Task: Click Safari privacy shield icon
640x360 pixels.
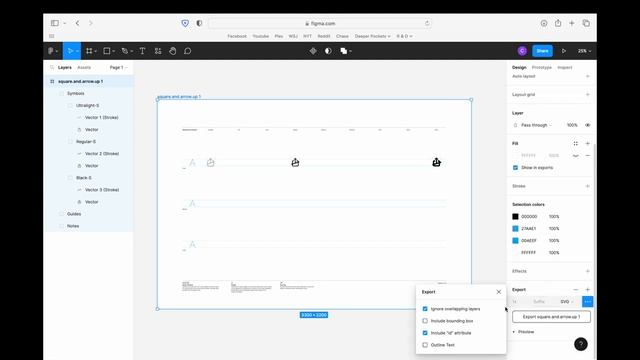Action: 185,23
